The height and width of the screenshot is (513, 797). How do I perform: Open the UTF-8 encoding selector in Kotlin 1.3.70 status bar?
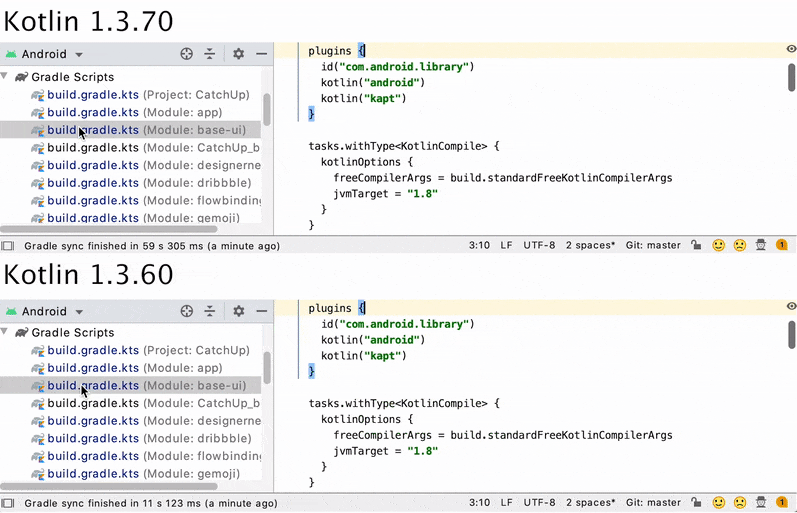coord(539,246)
